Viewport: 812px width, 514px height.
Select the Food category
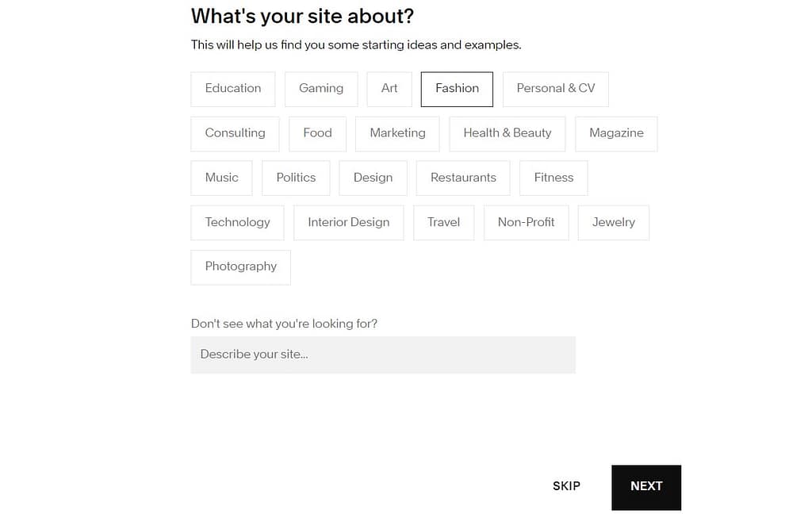317,133
